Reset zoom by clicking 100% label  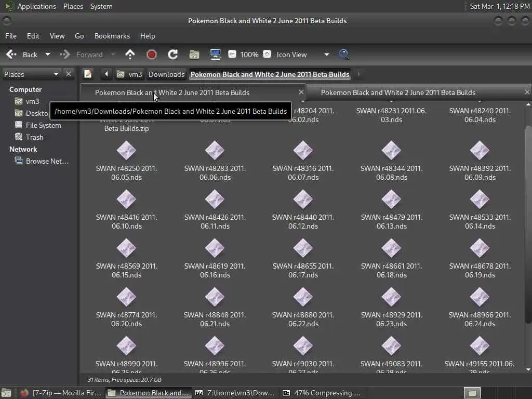coord(249,55)
